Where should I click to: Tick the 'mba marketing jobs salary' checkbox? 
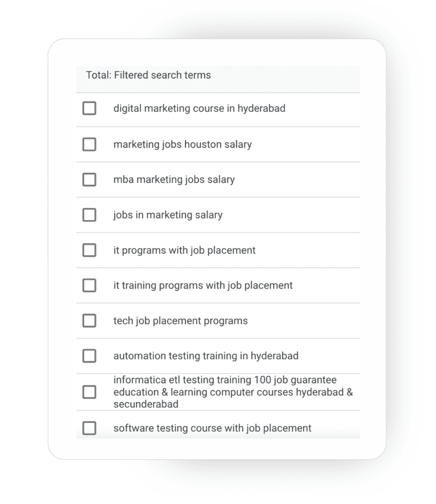click(x=89, y=180)
